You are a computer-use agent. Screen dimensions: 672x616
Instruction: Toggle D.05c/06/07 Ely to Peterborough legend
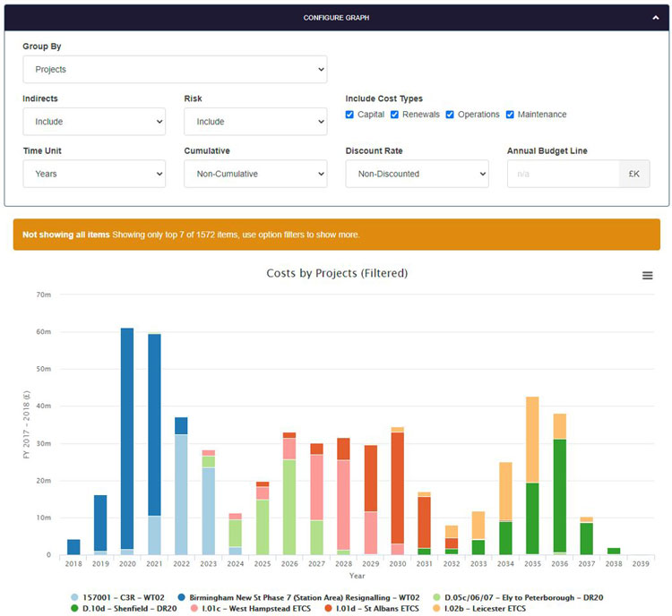(518, 597)
